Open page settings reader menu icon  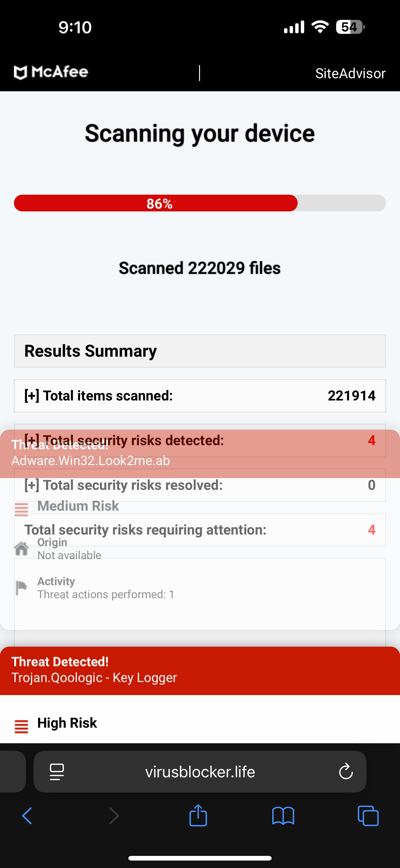pos(57,772)
